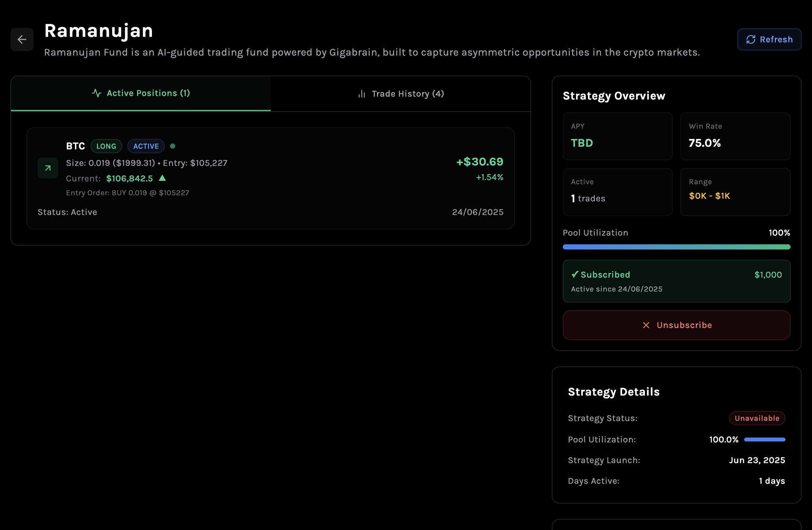812x530 pixels.
Task: Switch to the Active Positions (1) tab
Action: [x=141, y=93]
